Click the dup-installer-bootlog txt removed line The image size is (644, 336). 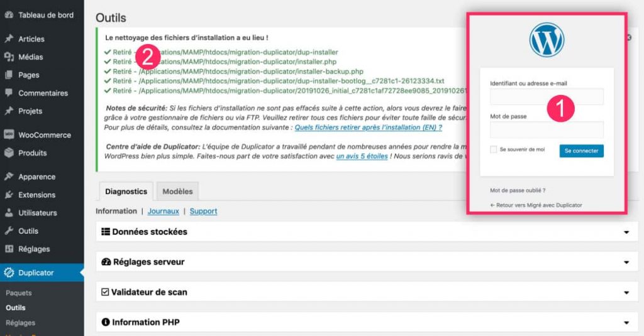pos(274,81)
